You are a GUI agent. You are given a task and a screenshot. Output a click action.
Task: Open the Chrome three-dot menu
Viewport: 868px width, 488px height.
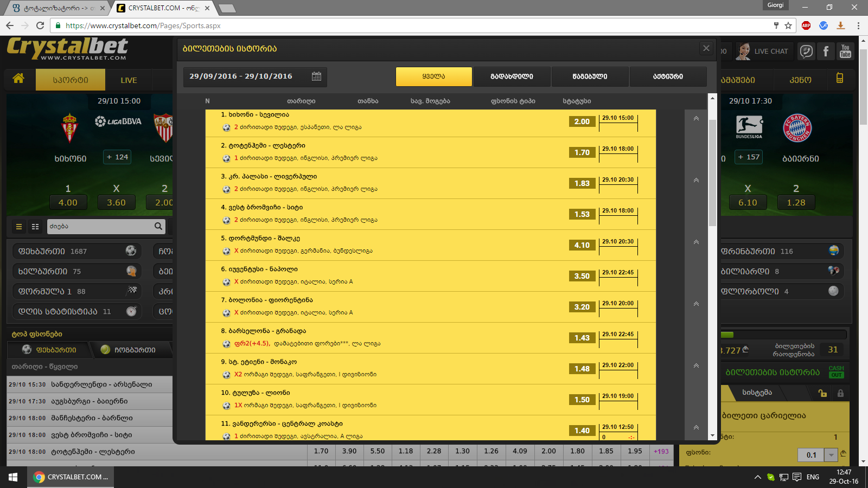click(x=858, y=25)
